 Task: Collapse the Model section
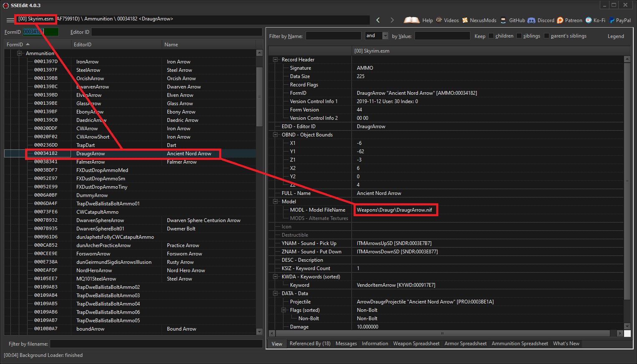[x=276, y=202]
